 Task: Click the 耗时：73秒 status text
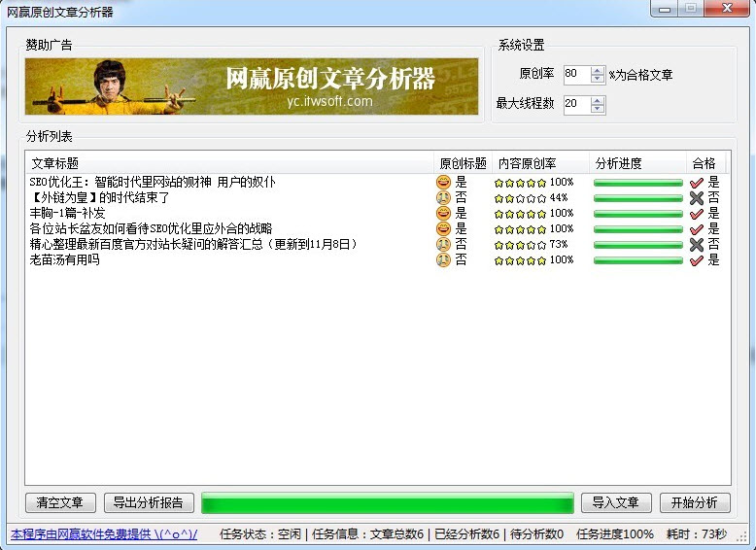[696, 534]
